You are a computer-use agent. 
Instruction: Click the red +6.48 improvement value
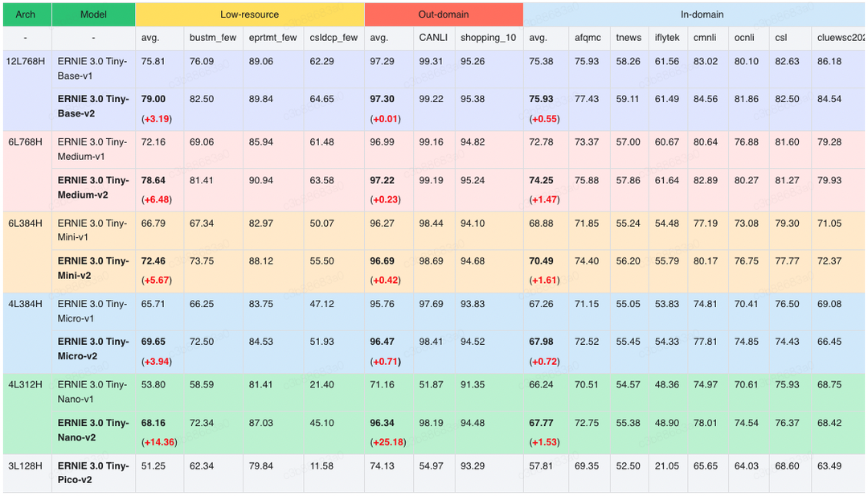tap(157, 200)
